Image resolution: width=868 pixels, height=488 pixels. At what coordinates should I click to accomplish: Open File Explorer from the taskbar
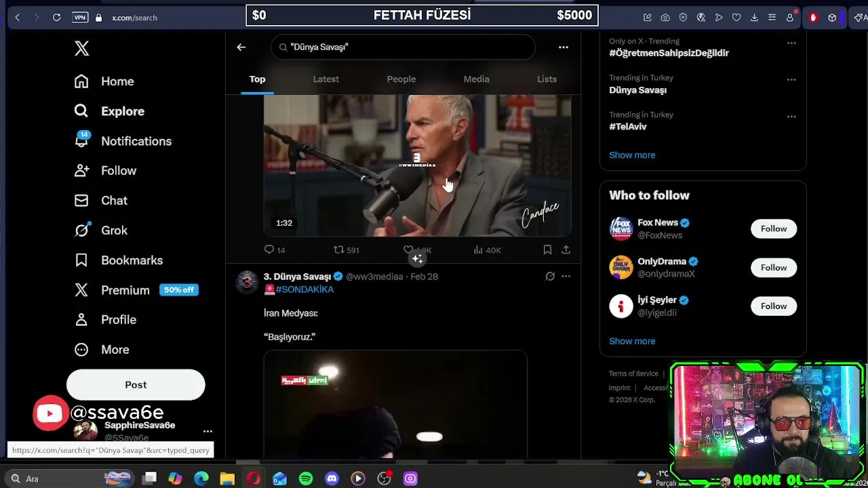point(227,479)
